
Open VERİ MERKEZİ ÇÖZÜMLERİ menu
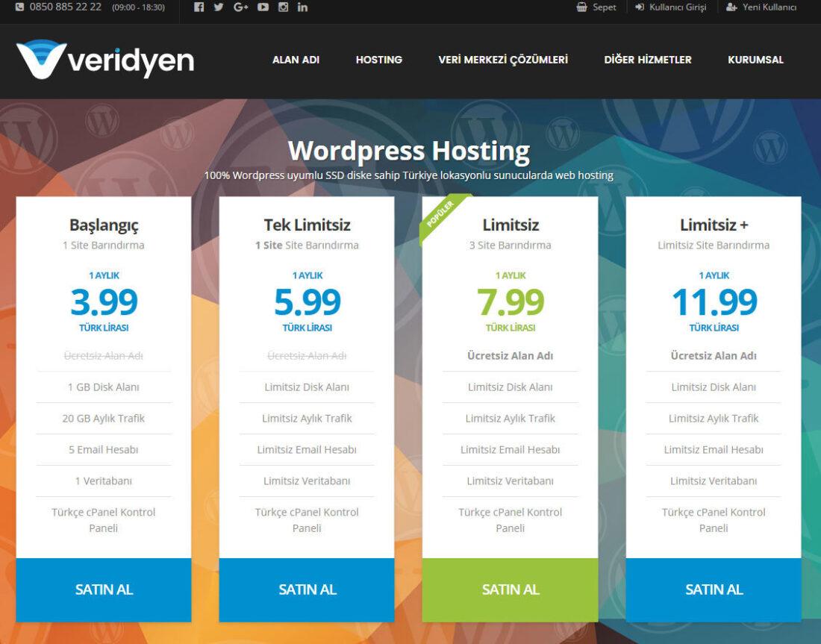coord(503,60)
